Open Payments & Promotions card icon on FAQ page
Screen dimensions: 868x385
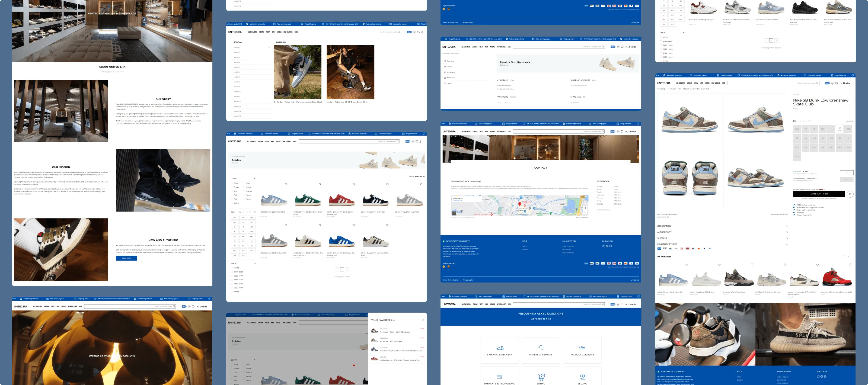499,377
